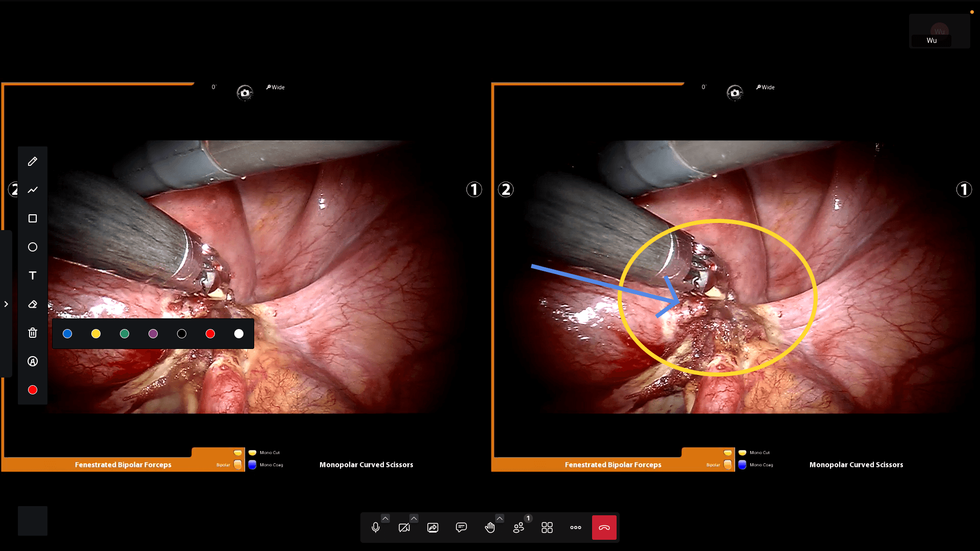The width and height of the screenshot is (980, 551).
Task: Pick the yellow color swatch
Action: tap(96, 334)
